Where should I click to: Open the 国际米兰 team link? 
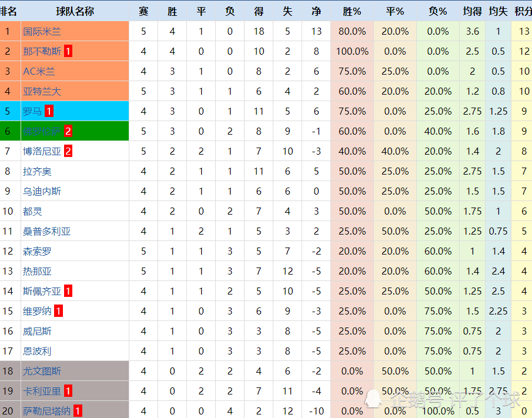pyautogui.click(x=42, y=32)
